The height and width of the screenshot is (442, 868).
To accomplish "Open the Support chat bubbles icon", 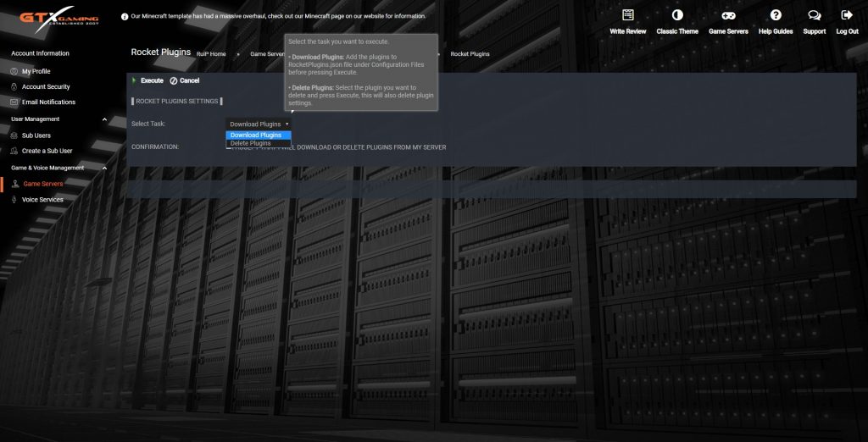I will [x=815, y=15].
